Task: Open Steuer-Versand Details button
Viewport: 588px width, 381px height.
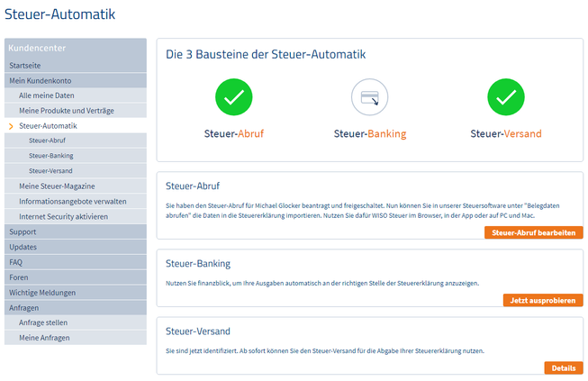Action: (563, 367)
